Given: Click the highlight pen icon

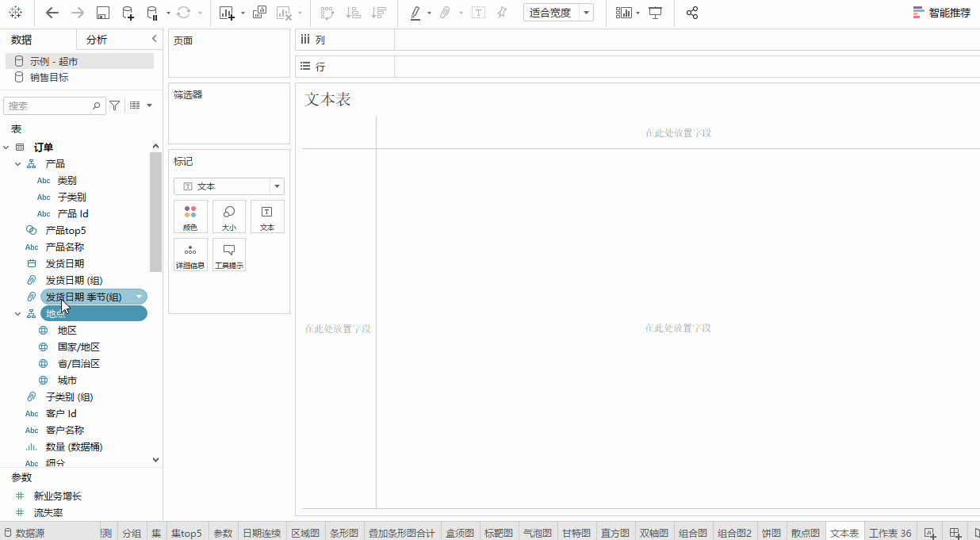Looking at the screenshot, I should pyautogui.click(x=415, y=13).
